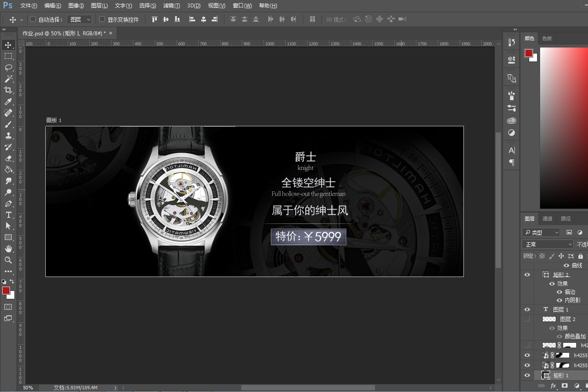Toggle visibility of the 内阴影 effect
The image size is (588, 392).
[x=559, y=300]
